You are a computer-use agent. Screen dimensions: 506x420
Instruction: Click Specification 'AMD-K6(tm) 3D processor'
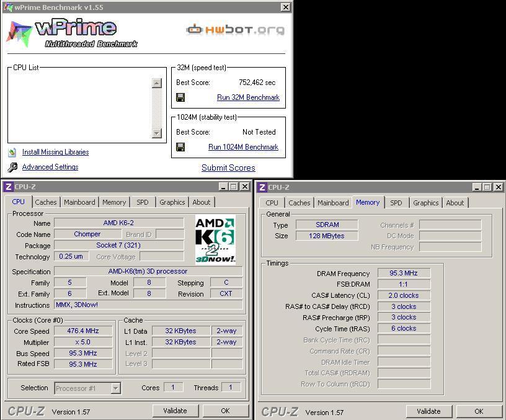tap(148, 272)
